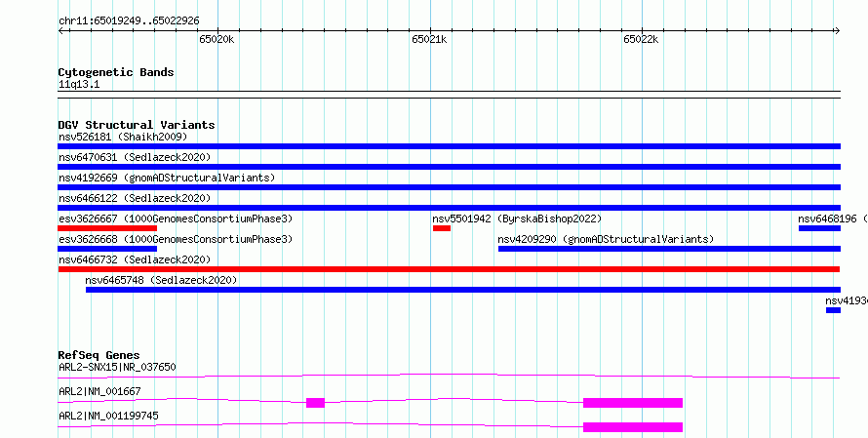Click the Cytogenetic Bands track title
The width and height of the screenshot is (868, 438).
[x=116, y=72]
